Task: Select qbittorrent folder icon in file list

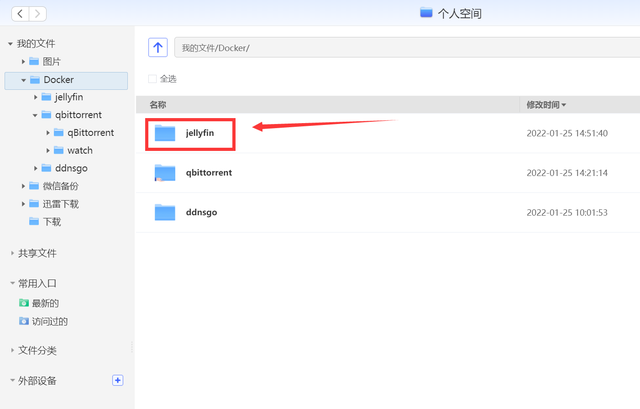Action: tap(165, 173)
